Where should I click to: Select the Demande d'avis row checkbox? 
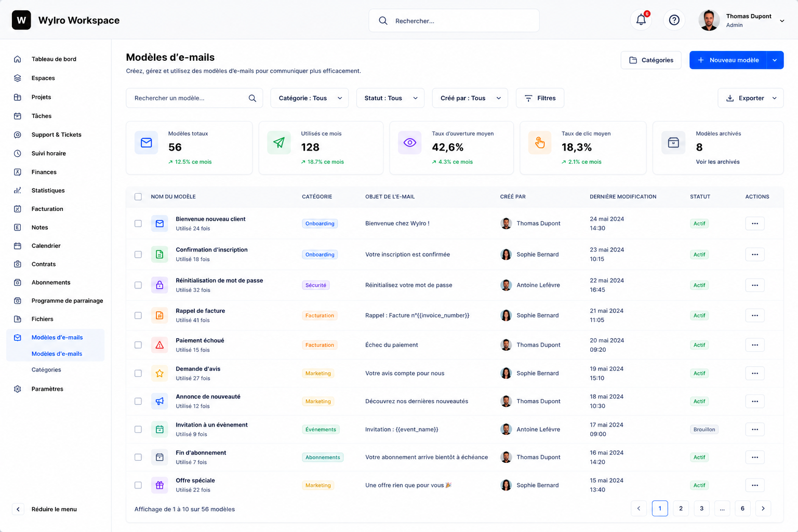(138, 374)
